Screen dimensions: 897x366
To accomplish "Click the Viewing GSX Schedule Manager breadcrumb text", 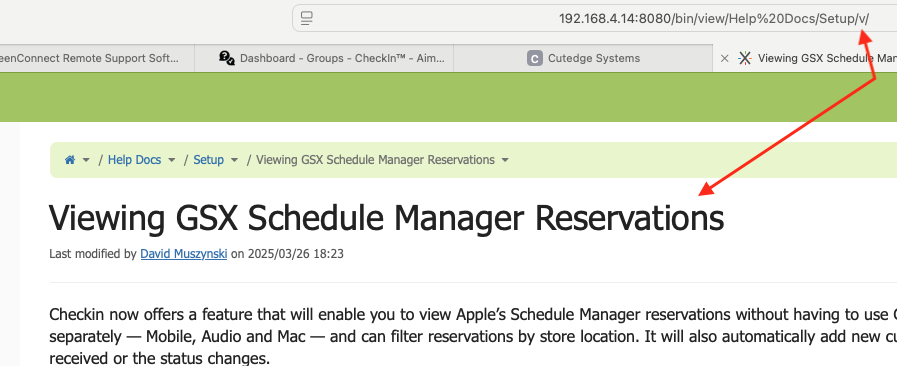I will tap(375, 160).
